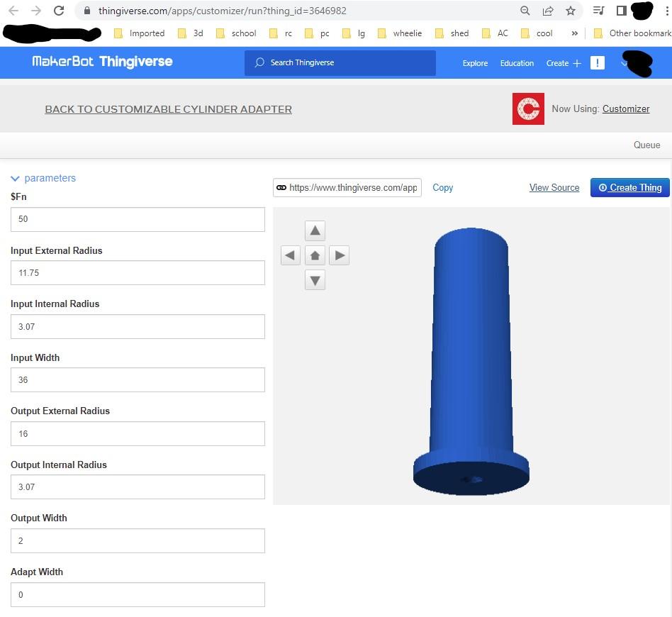Click the browser forward arrow

36,11
